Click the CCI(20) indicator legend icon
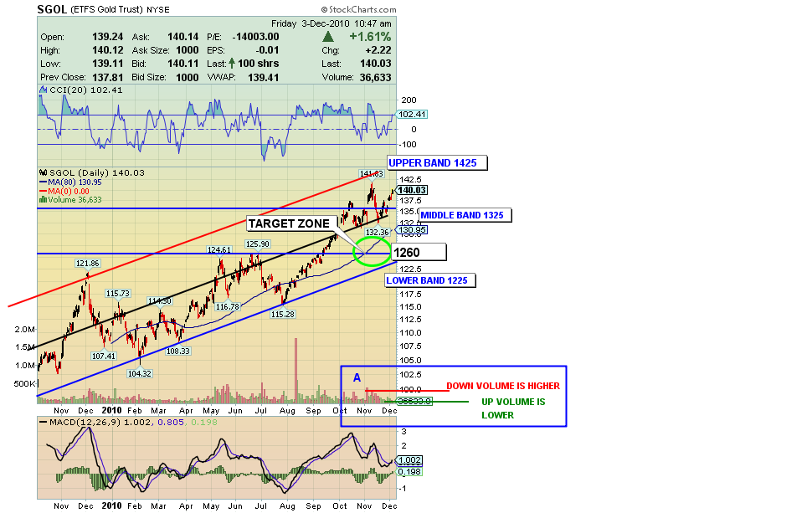This screenshot has width=812, height=513. (44, 90)
